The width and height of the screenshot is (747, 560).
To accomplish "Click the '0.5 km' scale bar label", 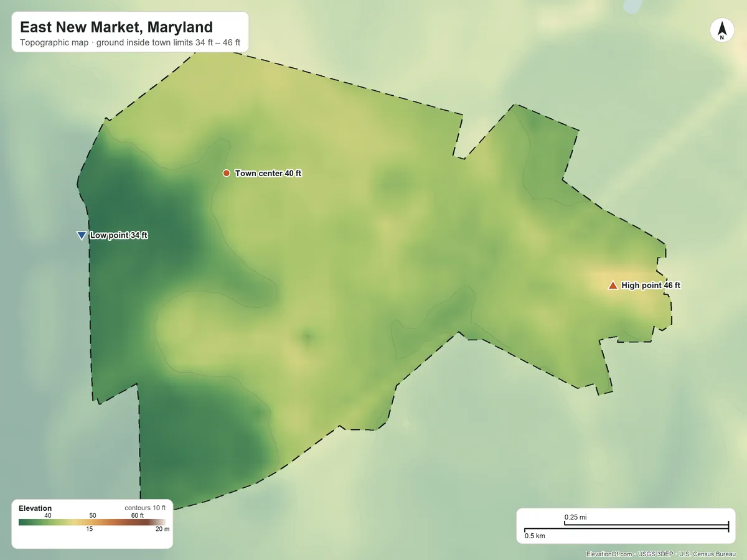I will [x=535, y=536].
